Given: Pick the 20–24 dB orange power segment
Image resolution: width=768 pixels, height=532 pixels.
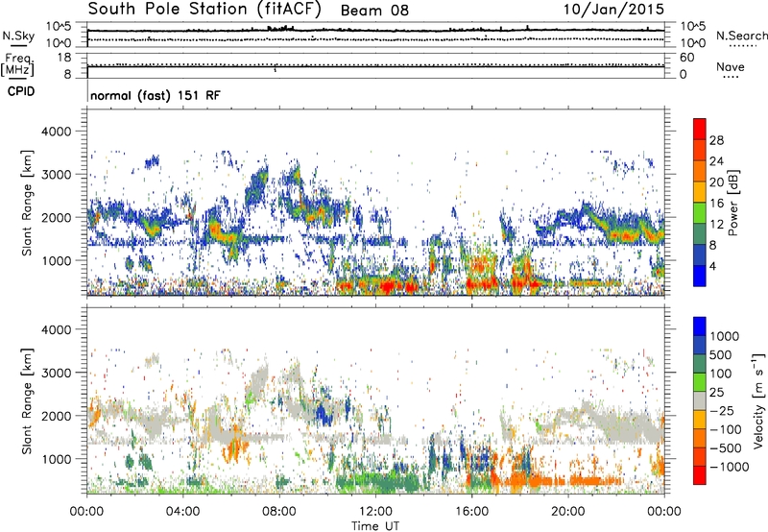Looking at the screenshot, I should tap(700, 171).
